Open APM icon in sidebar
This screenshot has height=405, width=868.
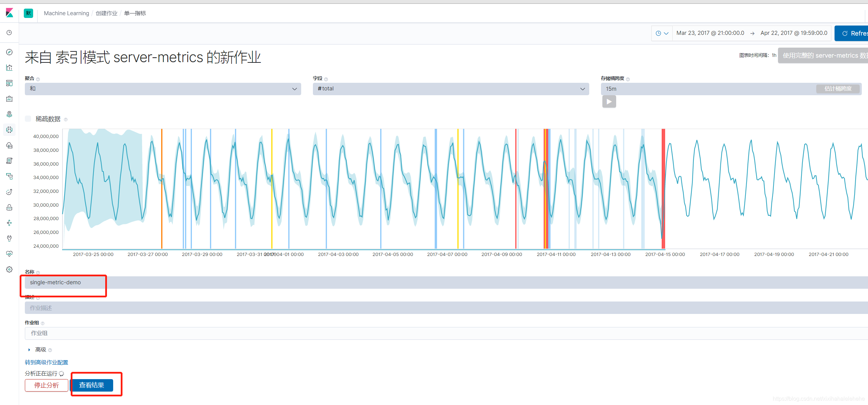tap(9, 176)
